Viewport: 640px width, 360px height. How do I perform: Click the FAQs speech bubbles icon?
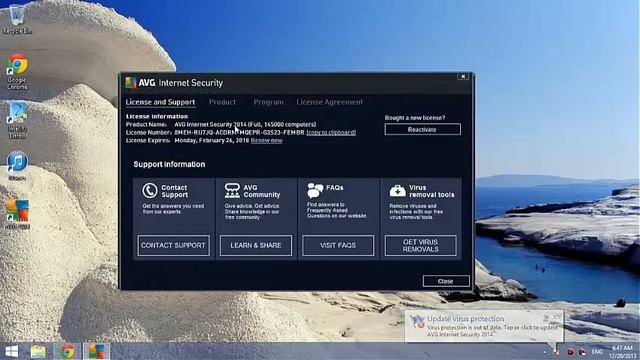315,190
